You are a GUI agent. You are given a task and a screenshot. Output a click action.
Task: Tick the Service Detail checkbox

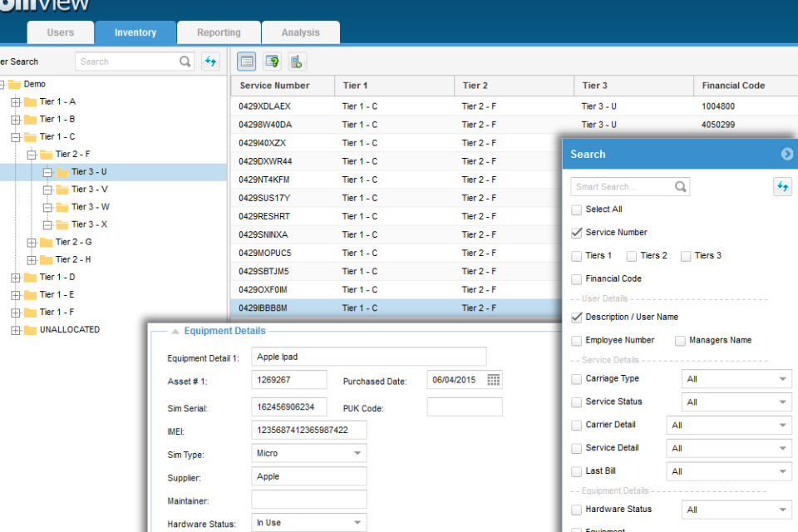click(x=577, y=449)
